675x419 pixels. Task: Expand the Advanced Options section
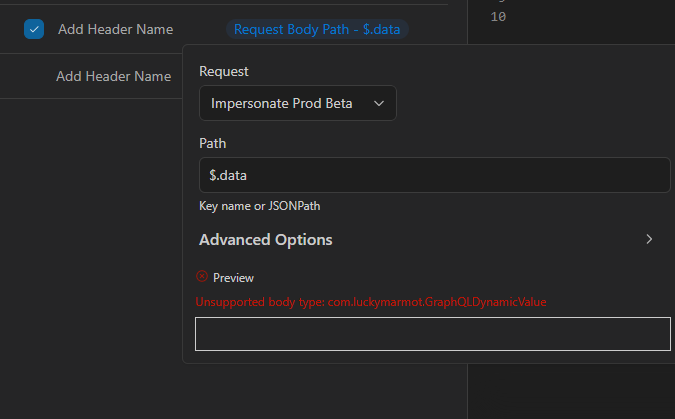coord(426,239)
